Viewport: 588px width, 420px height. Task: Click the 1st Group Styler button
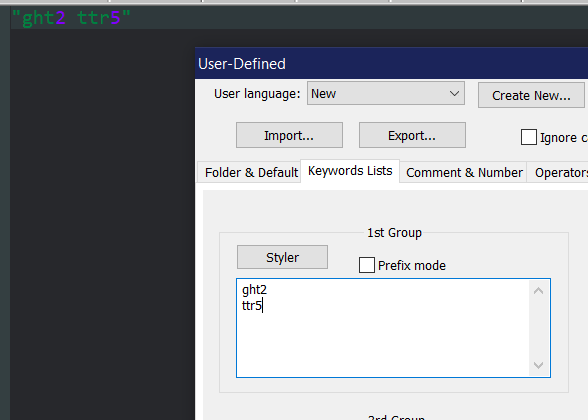tap(282, 257)
